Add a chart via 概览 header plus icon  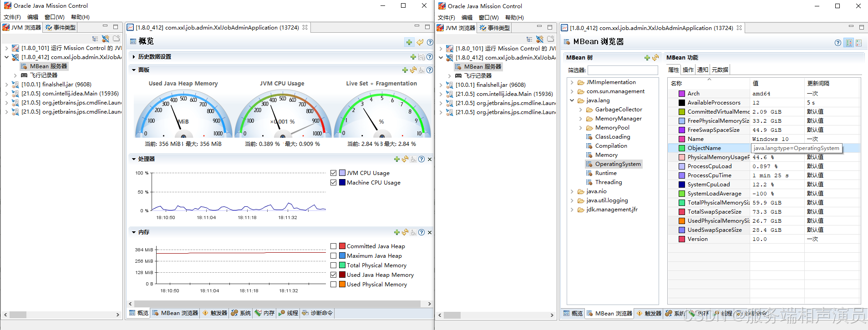point(409,42)
